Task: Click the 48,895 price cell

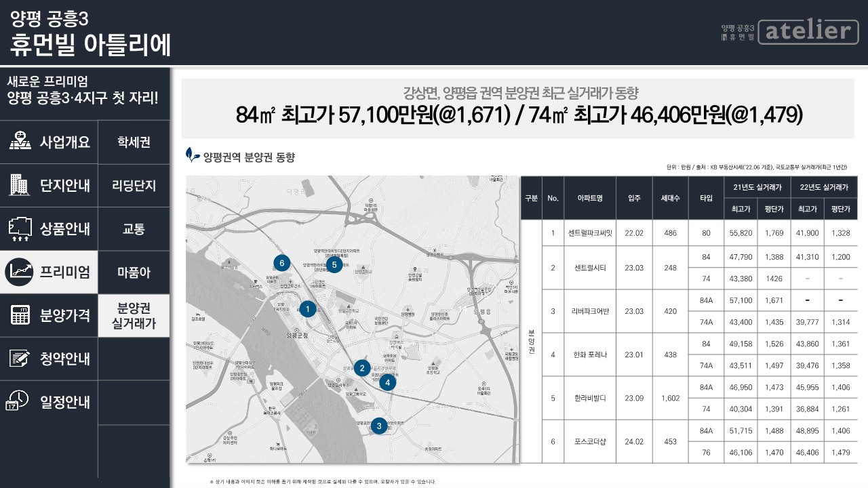Action: (808, 430)
